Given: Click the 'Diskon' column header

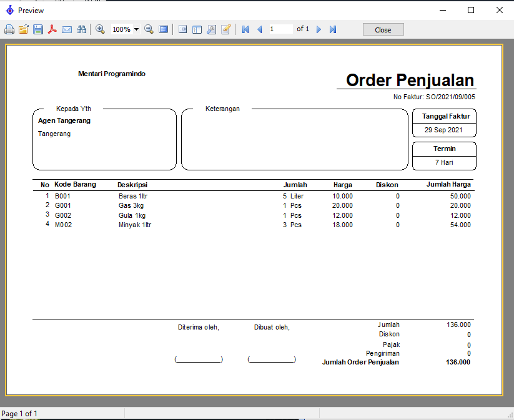Looking at the screenshot, I should pyautogui.click(x=387, y=185).
